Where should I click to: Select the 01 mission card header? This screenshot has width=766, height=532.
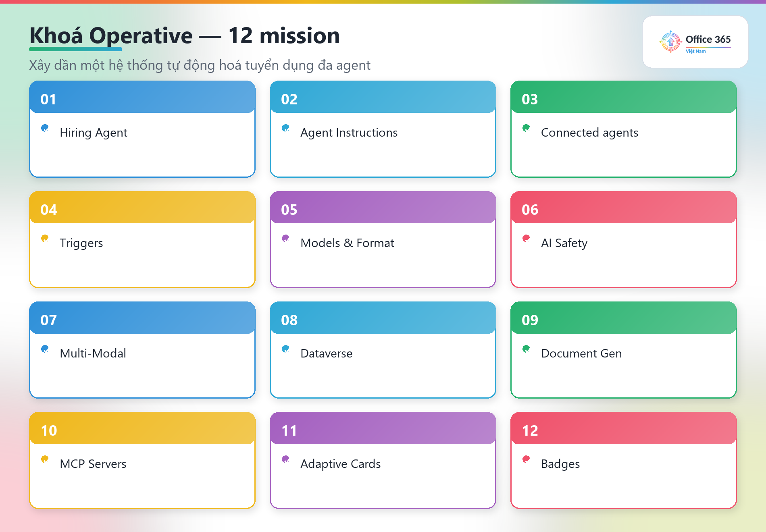click(x=142, y=97)
